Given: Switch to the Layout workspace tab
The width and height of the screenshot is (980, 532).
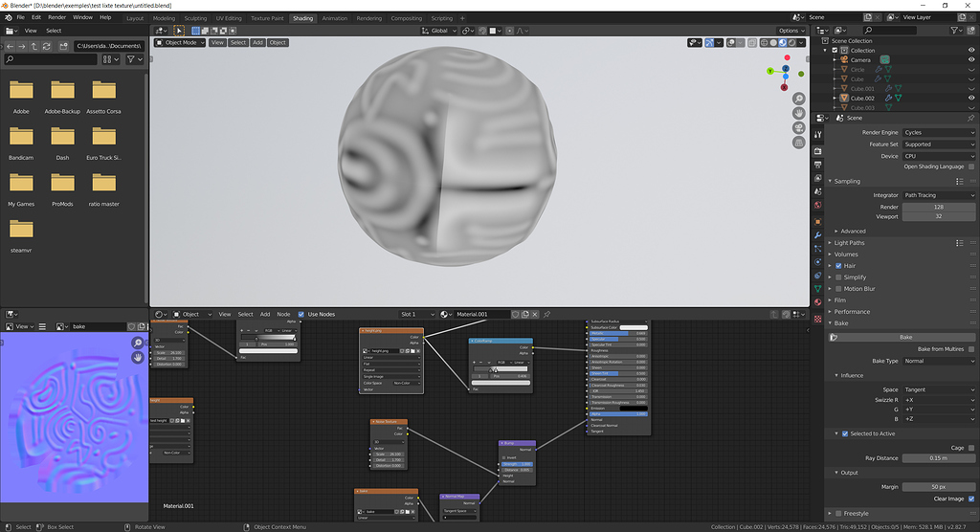Looking at the screenshot, I should tap(135, 18).
